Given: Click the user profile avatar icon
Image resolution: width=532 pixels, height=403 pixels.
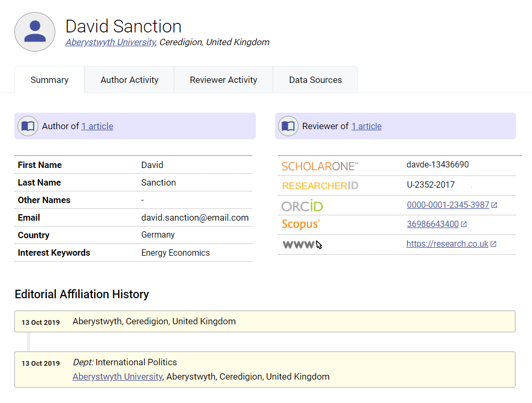Looking at the screenshot, I should [35, 32].
